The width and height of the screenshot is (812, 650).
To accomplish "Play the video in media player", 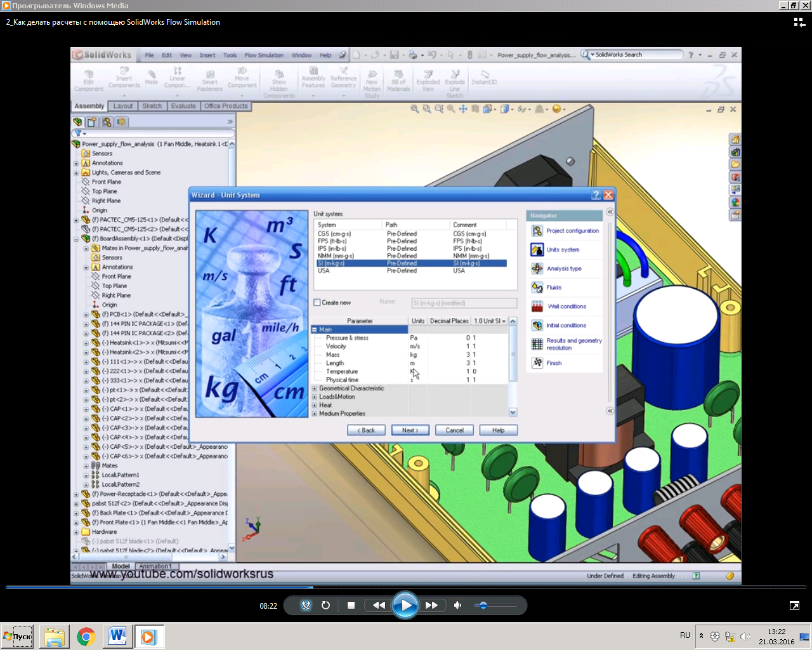I will [405, 605].
